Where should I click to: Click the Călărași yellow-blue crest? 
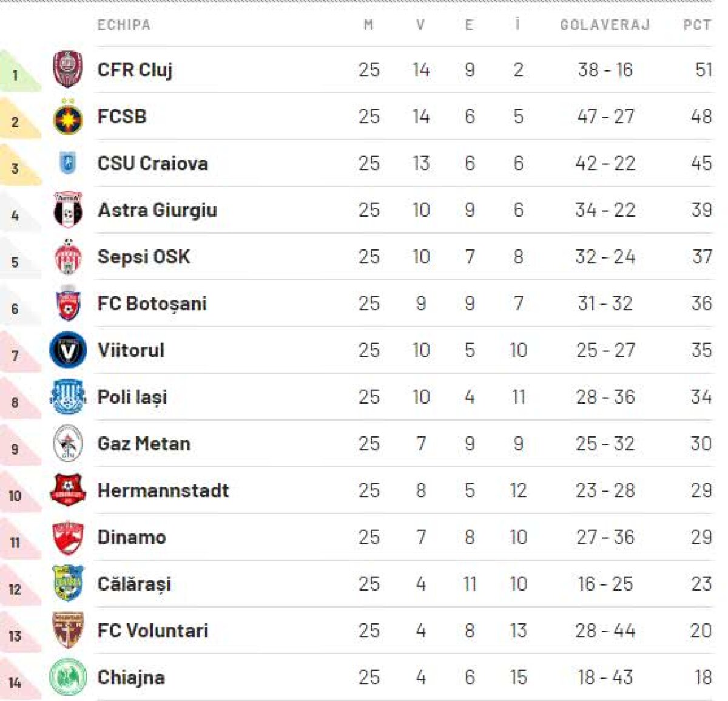point(67,584)
